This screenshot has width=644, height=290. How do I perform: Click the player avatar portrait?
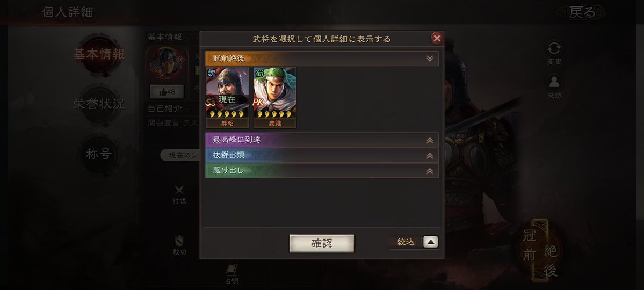point(168,64)
